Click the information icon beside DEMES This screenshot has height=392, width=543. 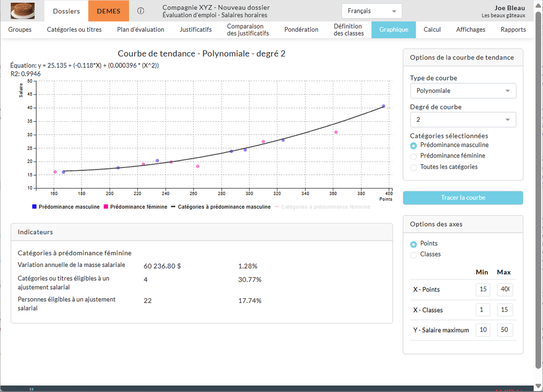141,11
